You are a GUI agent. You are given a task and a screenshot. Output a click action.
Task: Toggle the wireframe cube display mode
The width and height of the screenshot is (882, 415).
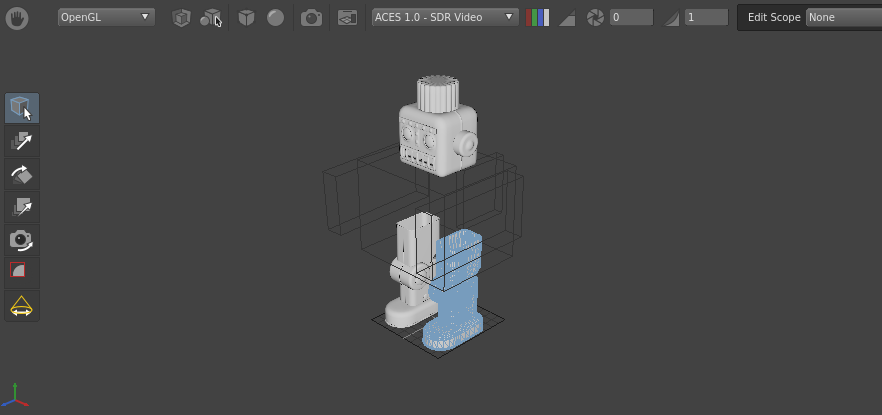(181, 18)
